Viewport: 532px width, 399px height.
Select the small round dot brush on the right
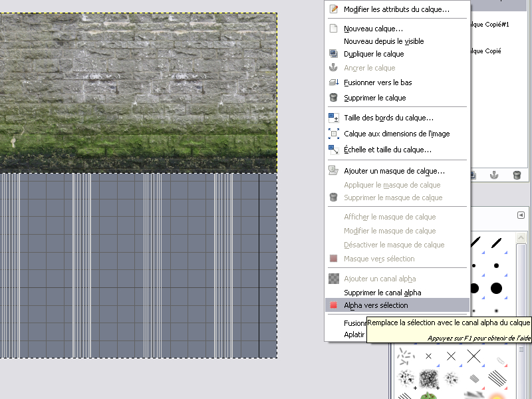pos(496,265)
